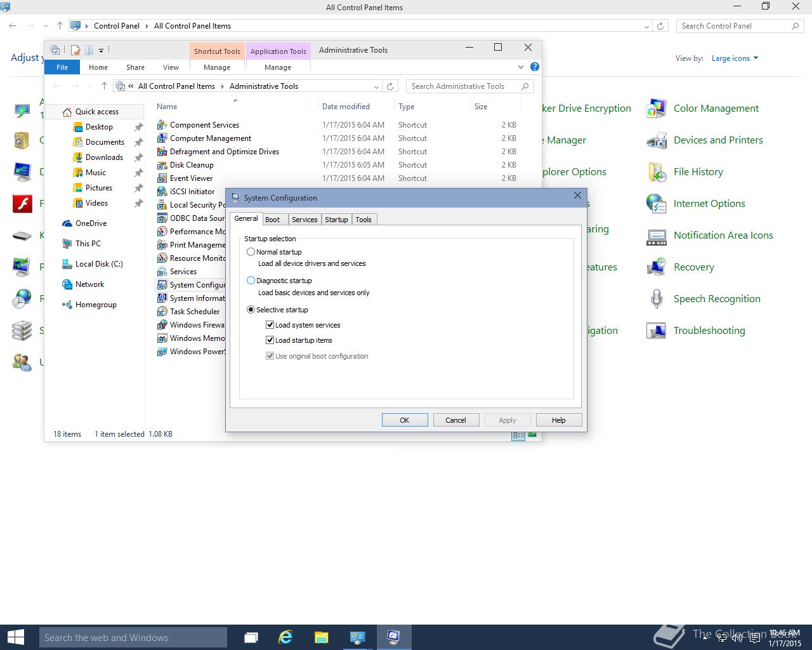Switch to the Startup tab
The width and height of the screenshot is (812, 650).
pos(336,220)
